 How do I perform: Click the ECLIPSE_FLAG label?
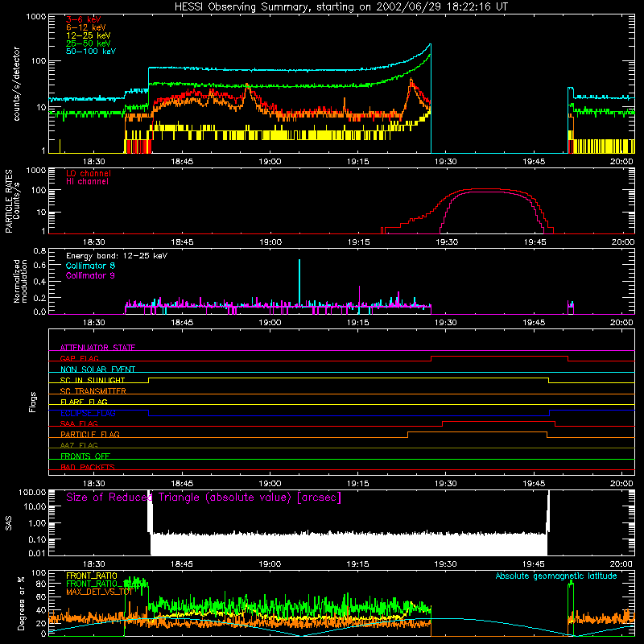(x=88, y=413)
